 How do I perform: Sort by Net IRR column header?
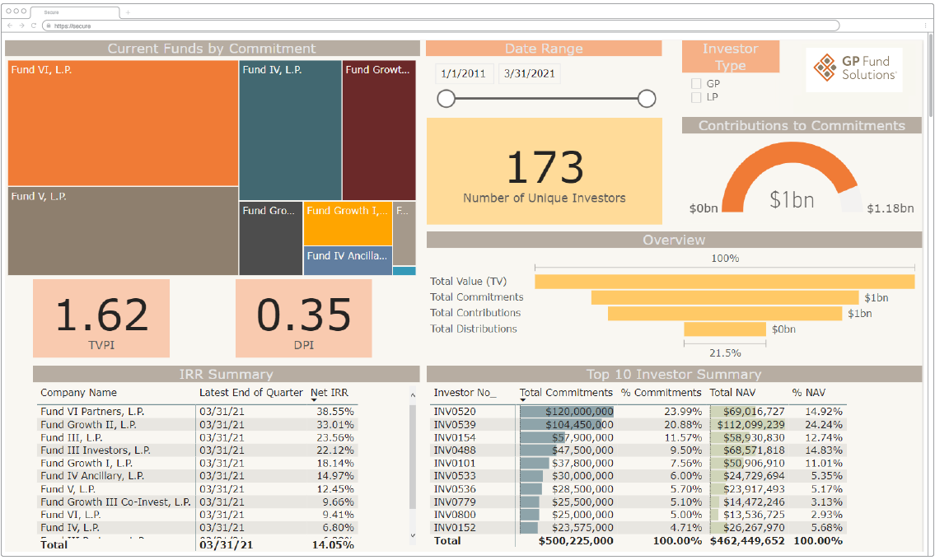click(330, 393)
